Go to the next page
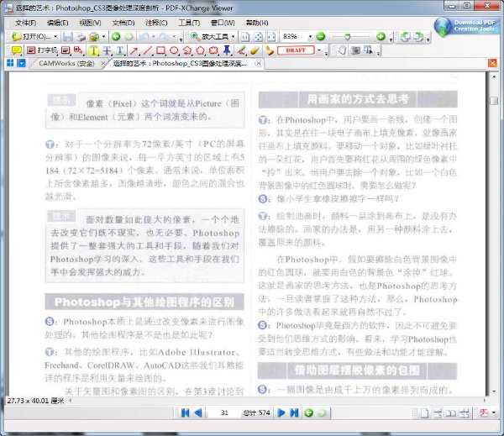The image size is (504, 436). [x=281, y=412]
